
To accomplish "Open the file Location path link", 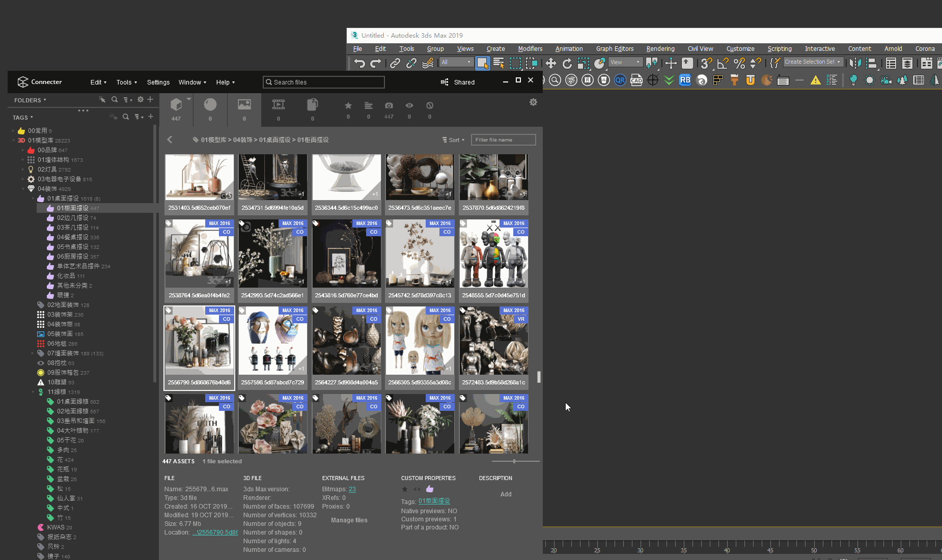I will (215, 533).
